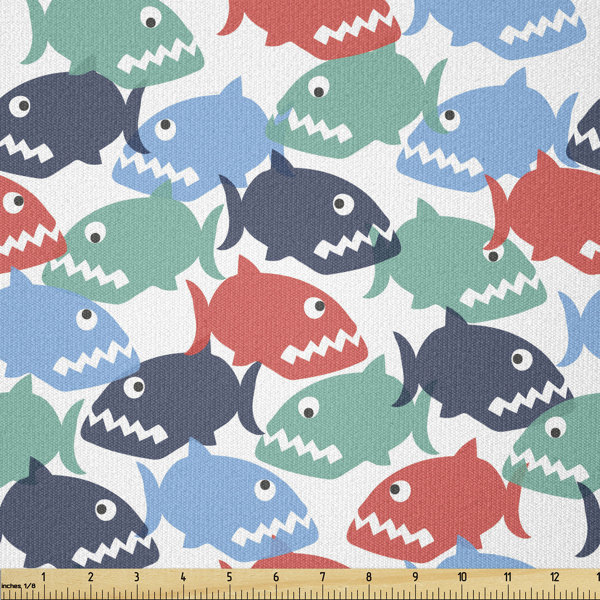This screenshot has width=600, height=600.
Task: Click the red fish facing left
Action: [x=436, y=501]
